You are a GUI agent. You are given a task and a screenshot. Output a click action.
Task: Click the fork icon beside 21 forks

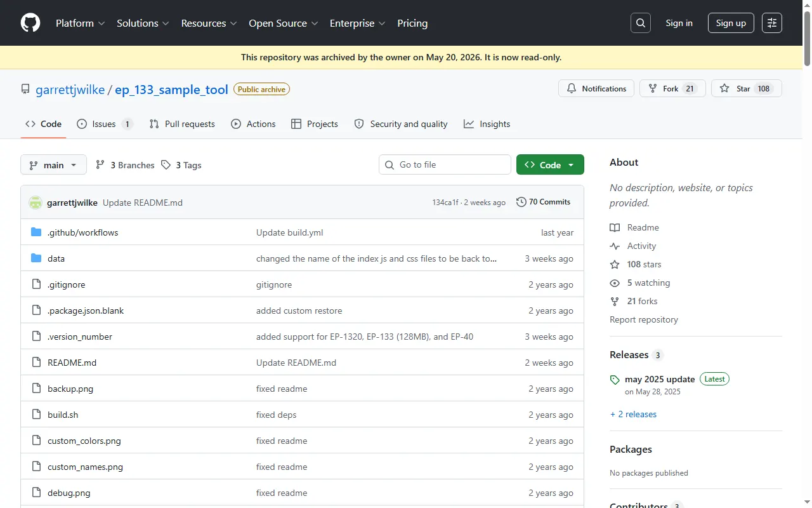click(x=615, y=301)
